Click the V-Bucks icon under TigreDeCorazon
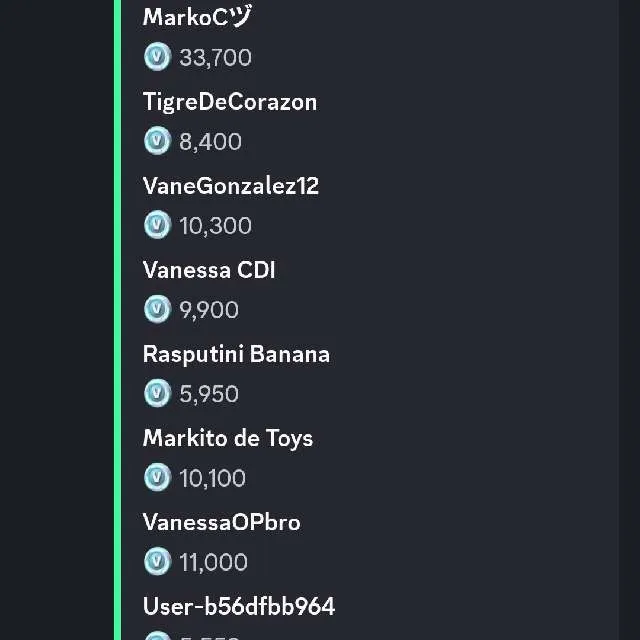The width and height of the screenshot is (640, 640). click(157, 141)
